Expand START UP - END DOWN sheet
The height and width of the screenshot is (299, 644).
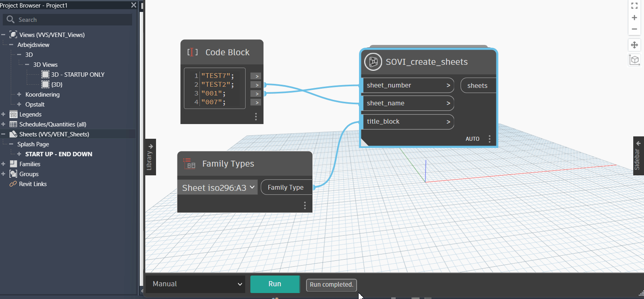point(19,154)
